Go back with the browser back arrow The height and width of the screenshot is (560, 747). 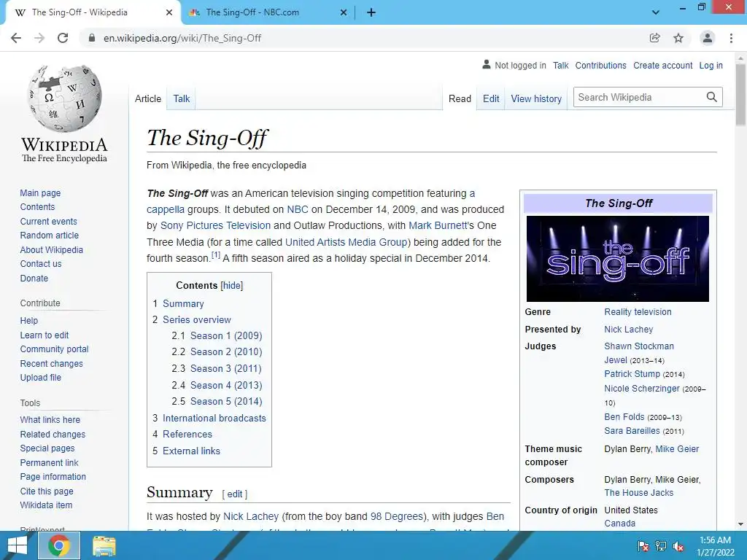[x=16, y=38]
